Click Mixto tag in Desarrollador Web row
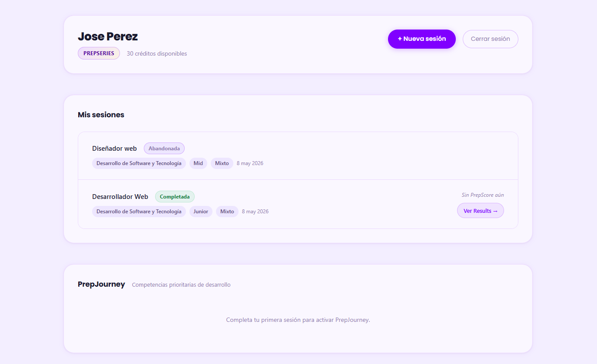This screenshot has height=364, width=597. point(227,212)
